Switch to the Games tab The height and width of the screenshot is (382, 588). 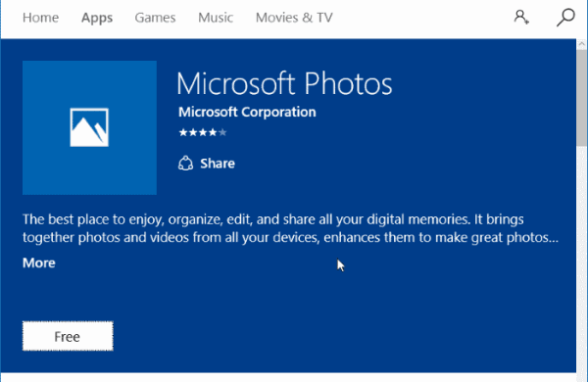[155, 18]
